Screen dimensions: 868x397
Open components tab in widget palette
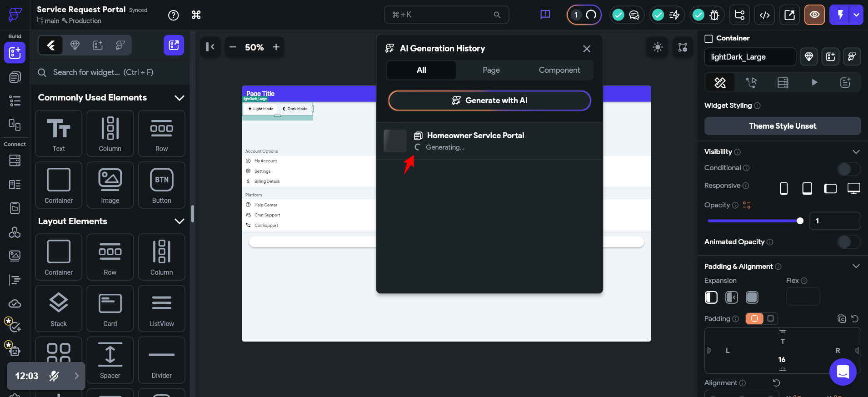[x=98, y=45]
